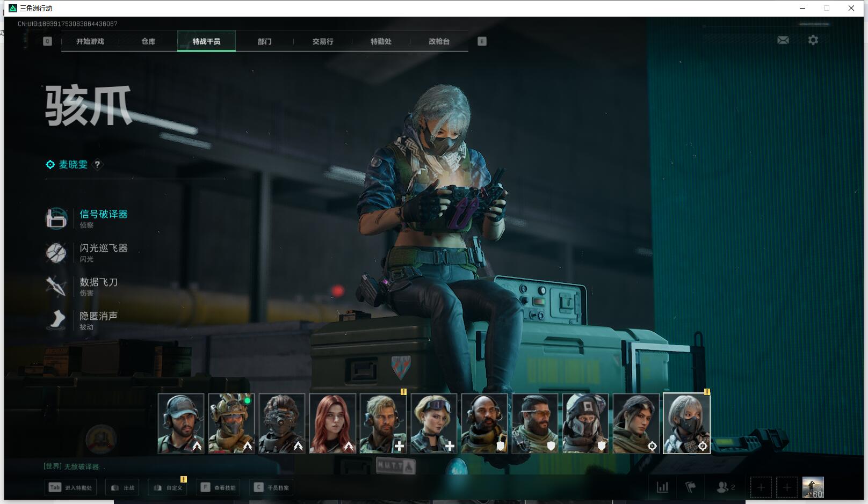Screen dimensions: 868x504
Task: Select the 信号破译器 skill icon
Action: click(56, 218)
